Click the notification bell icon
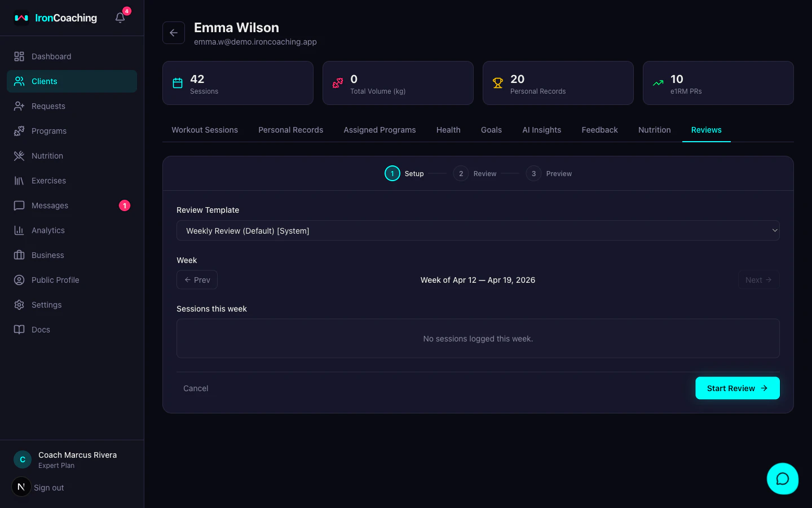This screenshot has height=508, width=812. point(120,17)
